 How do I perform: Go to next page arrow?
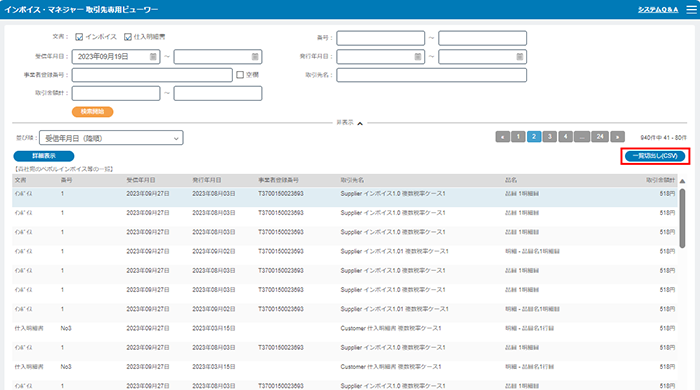[x=617, y=137]
